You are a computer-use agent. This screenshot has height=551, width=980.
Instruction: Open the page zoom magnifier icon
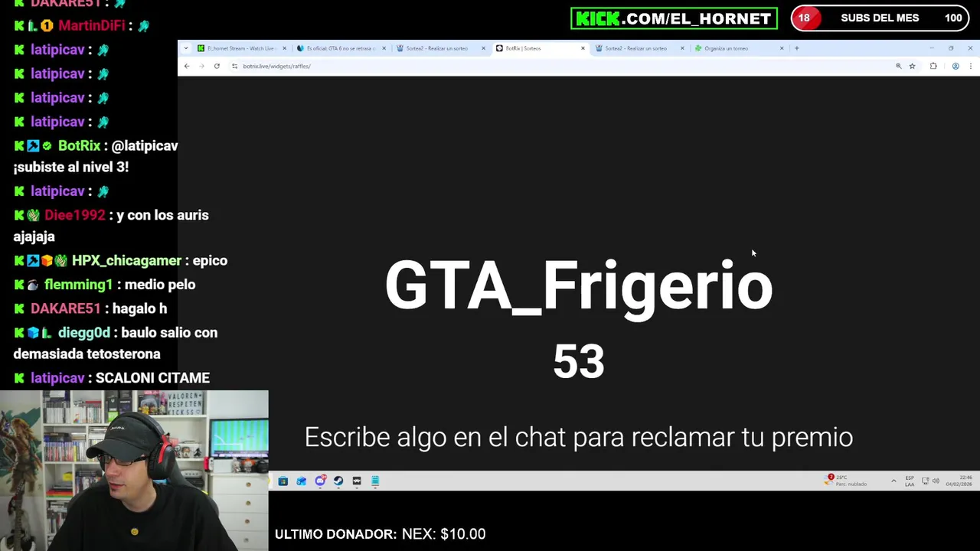point(898,66)
